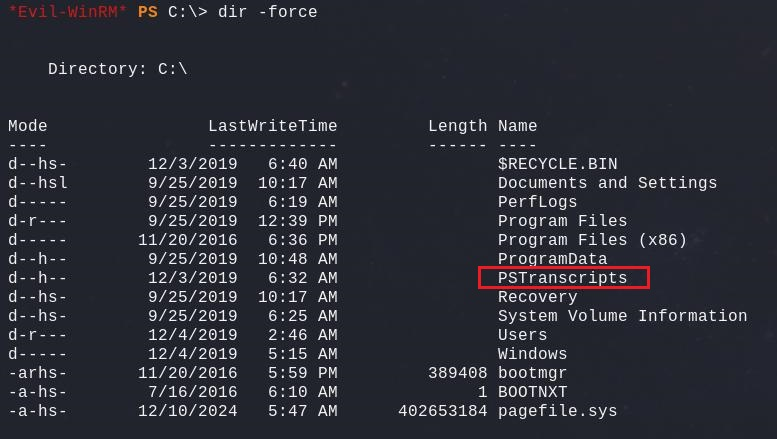Screen dimensions: 777x439
Task: Select the Recovery folder name
Action: click(537, 297)
